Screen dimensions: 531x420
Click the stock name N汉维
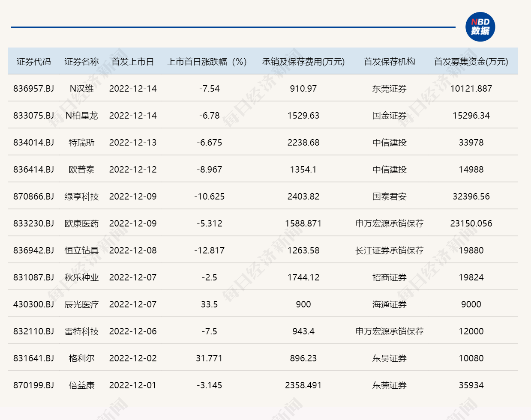click(x=81, y=89)
